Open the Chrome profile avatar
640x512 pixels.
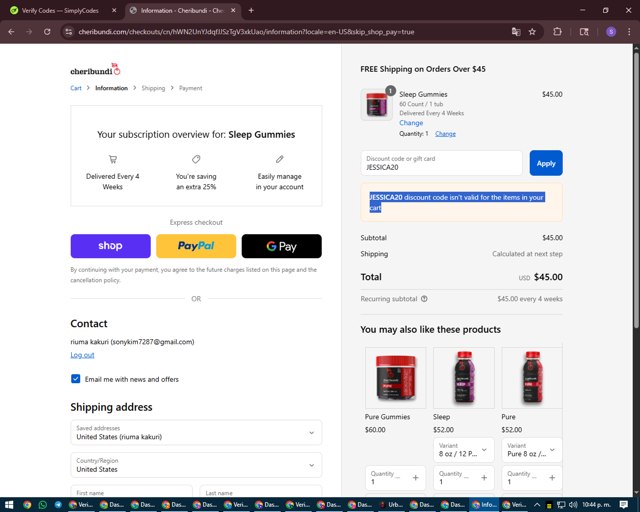[611, 31]
